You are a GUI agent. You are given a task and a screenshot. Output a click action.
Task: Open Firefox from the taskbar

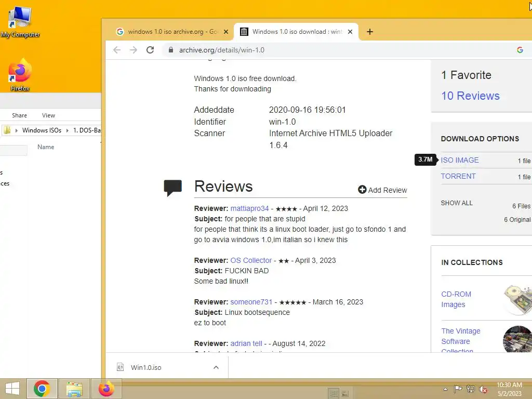pyautogui.click(x=106, y=389)
